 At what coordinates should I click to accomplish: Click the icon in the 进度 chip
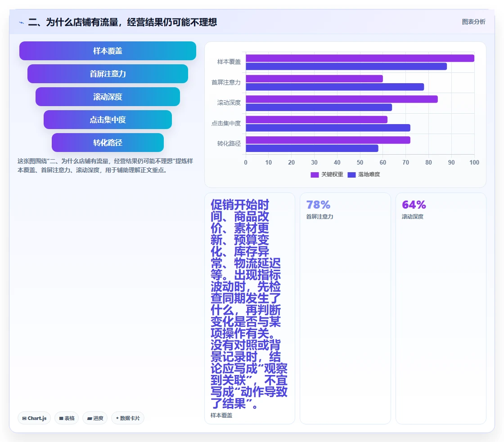[x=90, y=418]
